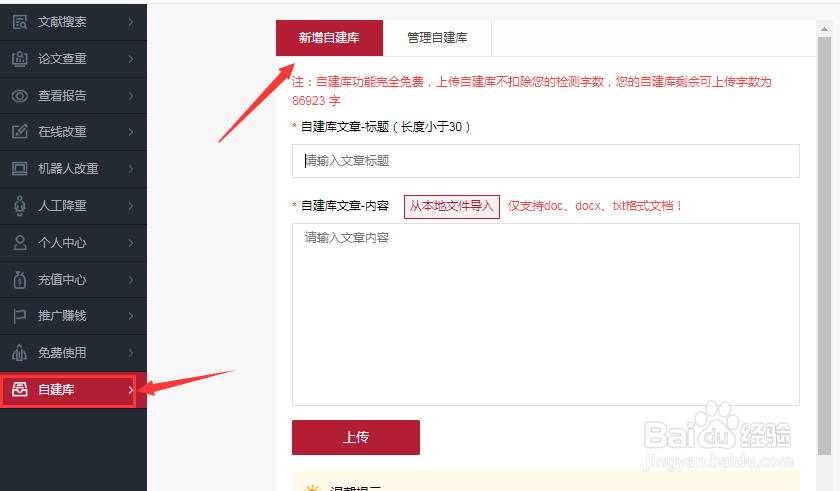Expand the 在线改重 chevron arrow
The width and height of the screenshot is (840, 491).
pos(131,132)
